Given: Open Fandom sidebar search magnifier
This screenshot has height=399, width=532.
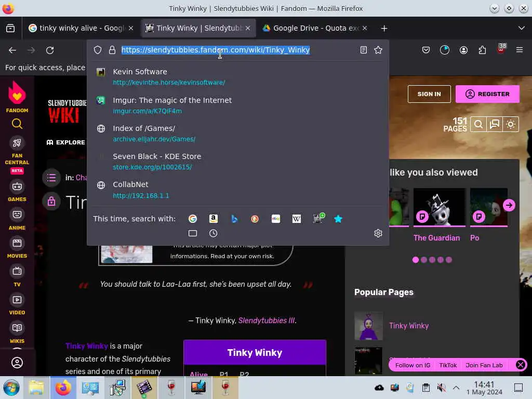Looking at the screenshot, I should coord(17,124).
